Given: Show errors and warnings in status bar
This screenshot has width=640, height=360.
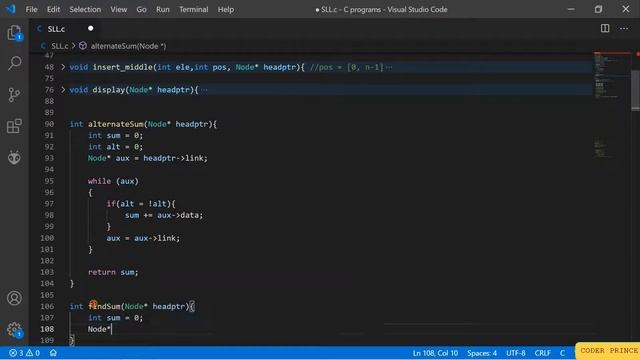Looking at the screenshot, I should [x=24, y=353].
